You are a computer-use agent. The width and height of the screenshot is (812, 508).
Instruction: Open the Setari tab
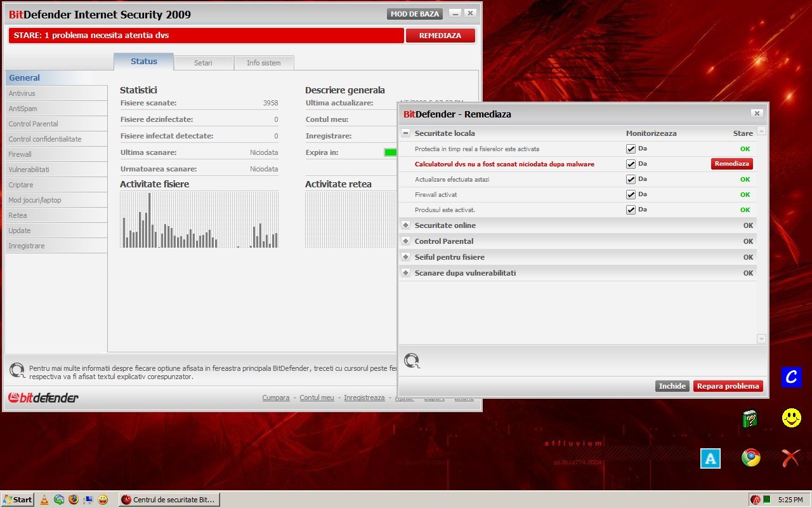203,63
